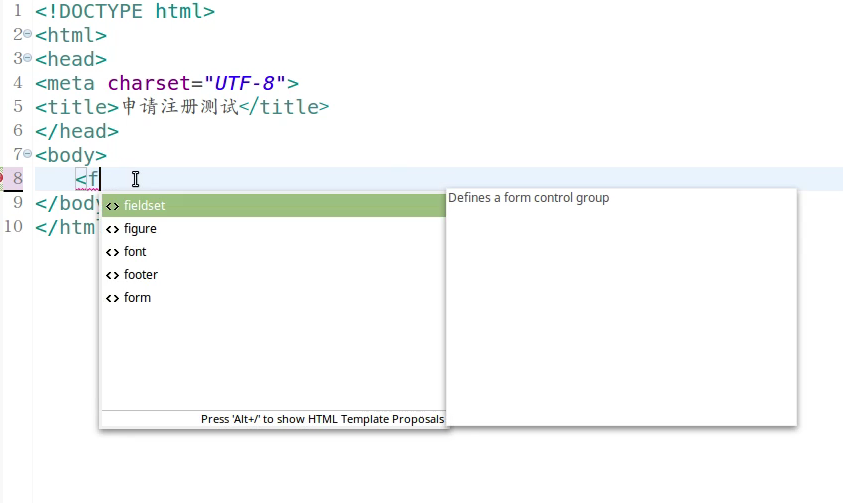
Task: Click the tag icon beside the font proposal
Action: (x=112, y=252)
